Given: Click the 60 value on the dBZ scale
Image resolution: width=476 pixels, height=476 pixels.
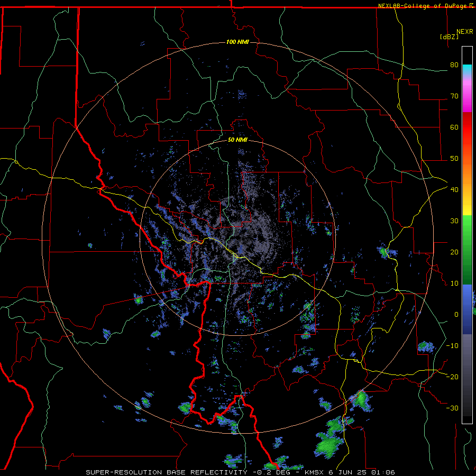Looking at the screenshot, I should pyautogui.click(x=454, y=127).
